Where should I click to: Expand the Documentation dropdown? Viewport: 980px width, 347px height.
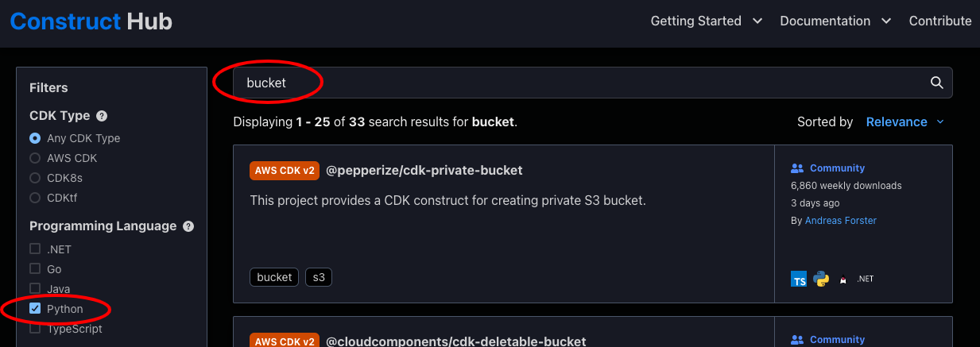coord(835,21)
